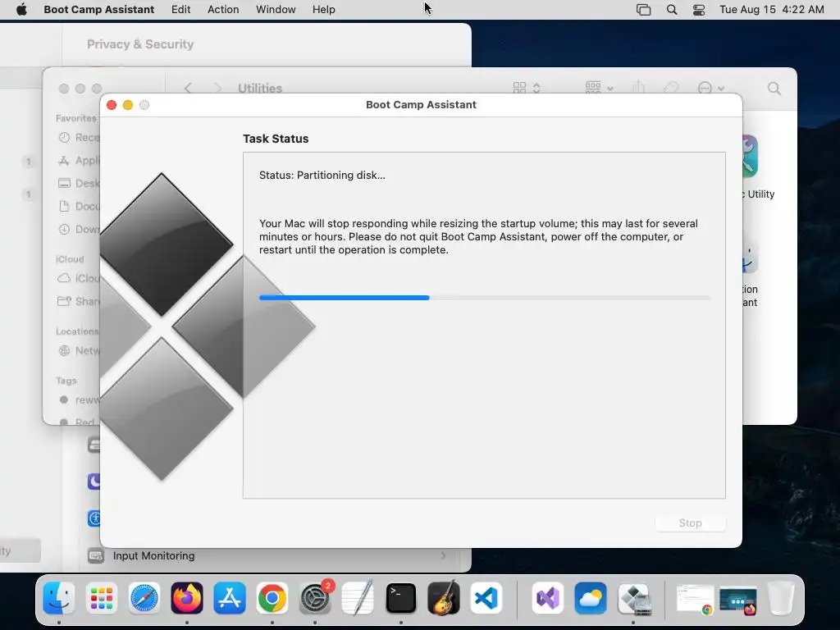Image resolution: width=840 pixels, height=630 pixels.
Task: Click the Stop button
Action: (x=690, y=523)
